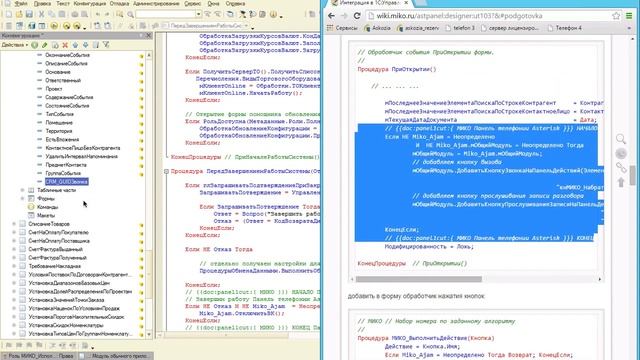The width and height of the screenshot is (640, 360).
Task: Expand the Табличные части tree node
Action: click(22, 190)
